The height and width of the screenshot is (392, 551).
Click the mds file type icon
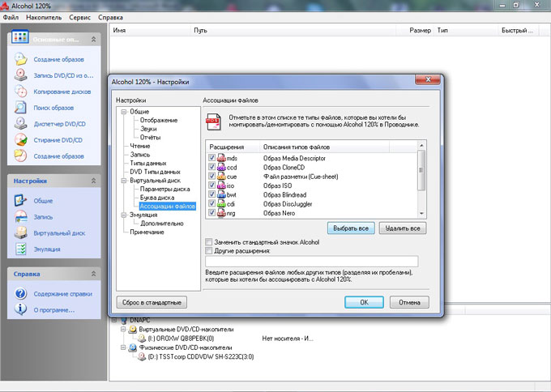(x=221, y=158)
